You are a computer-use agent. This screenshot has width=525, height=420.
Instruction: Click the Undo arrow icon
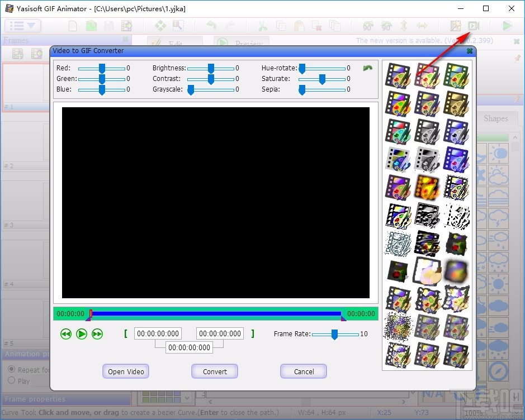pyautogui.click(x=212, y=26)
